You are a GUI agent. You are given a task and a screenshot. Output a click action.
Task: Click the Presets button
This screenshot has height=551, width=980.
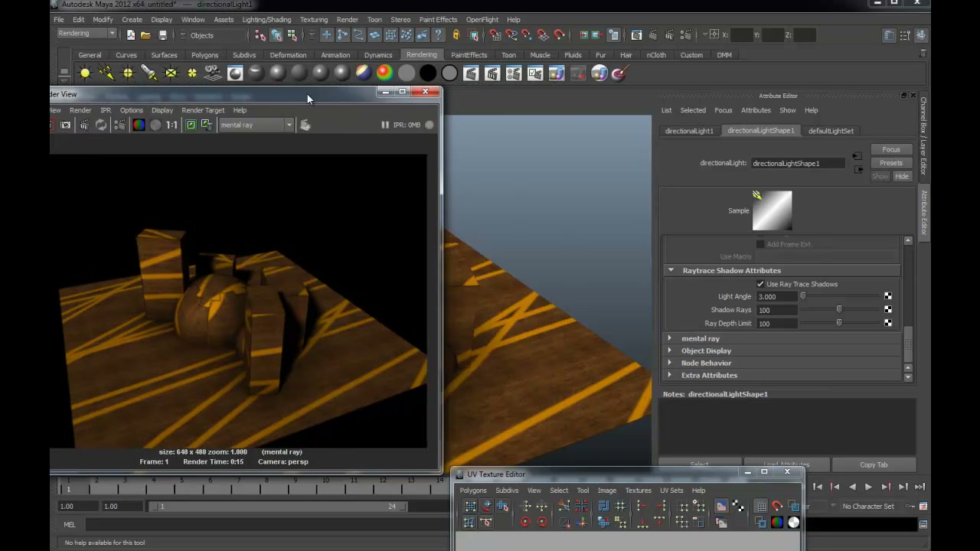891,163
